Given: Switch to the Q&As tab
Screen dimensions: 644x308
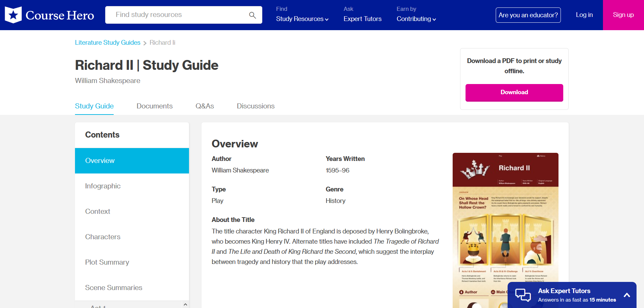Looking at the screenshot, I should (205, 106).
